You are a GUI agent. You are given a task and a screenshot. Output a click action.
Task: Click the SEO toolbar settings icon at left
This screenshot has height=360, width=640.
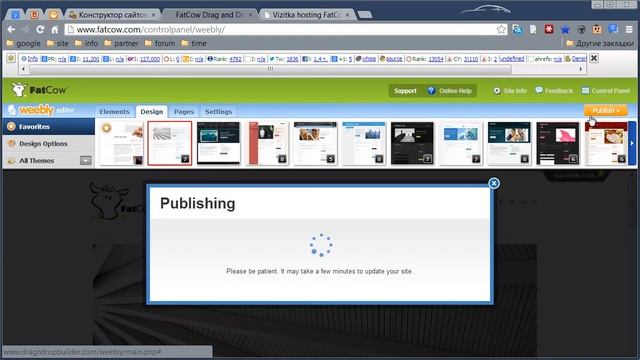click(11, 58)
